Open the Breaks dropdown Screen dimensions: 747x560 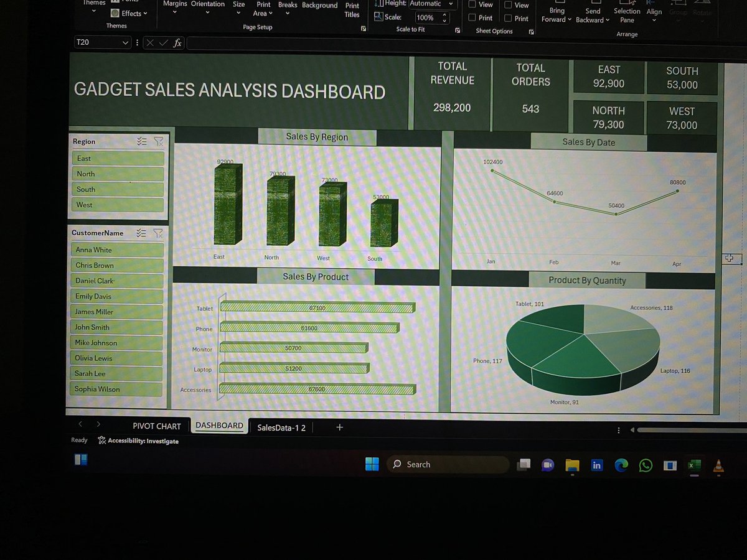[x=288, y=7]
